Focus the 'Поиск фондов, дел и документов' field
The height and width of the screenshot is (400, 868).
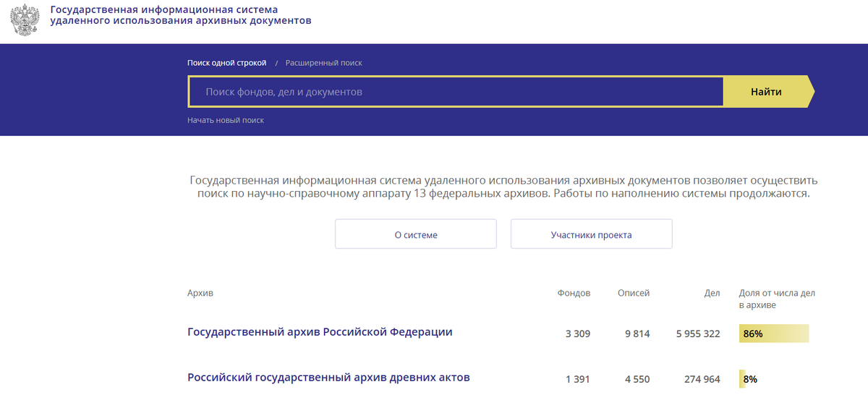click(x=456, y=92)
